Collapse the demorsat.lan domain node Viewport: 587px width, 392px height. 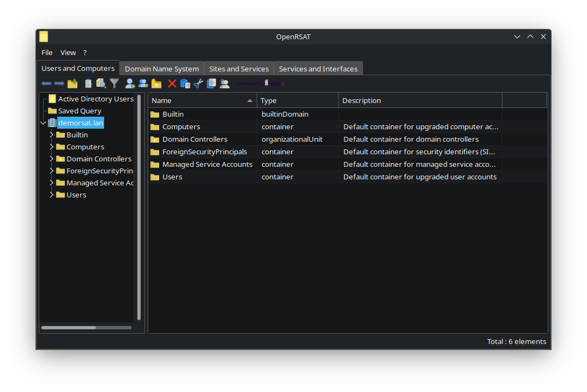[x=43, y=123]
